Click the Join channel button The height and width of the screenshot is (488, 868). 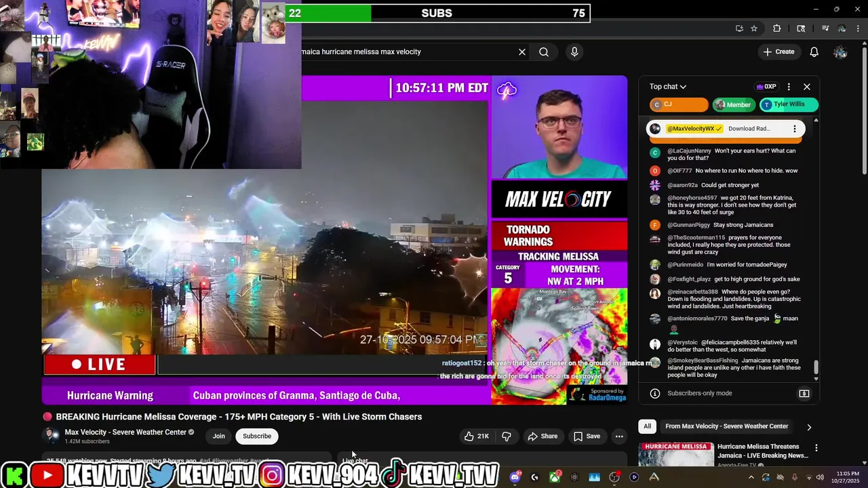(x=218, y=436)
